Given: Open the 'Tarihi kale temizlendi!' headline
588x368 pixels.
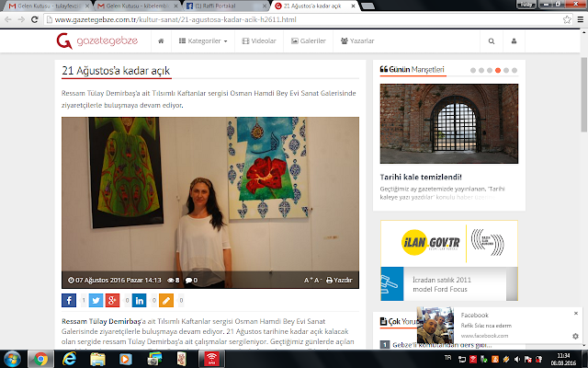Looking at the screenshot, I should (421, 177).
